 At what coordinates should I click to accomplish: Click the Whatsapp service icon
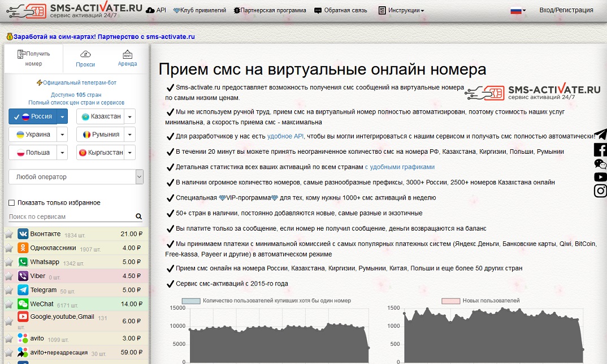[x=23, y=262]
